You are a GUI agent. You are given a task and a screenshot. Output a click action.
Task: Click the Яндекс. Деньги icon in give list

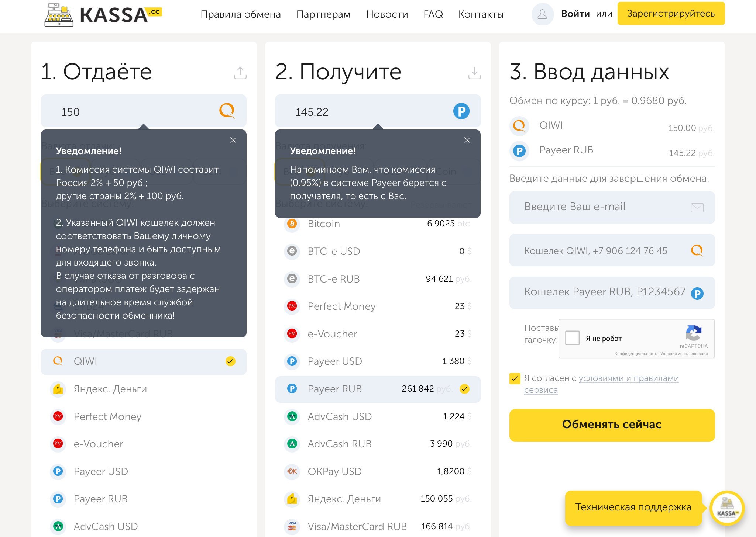coord(58,389)
